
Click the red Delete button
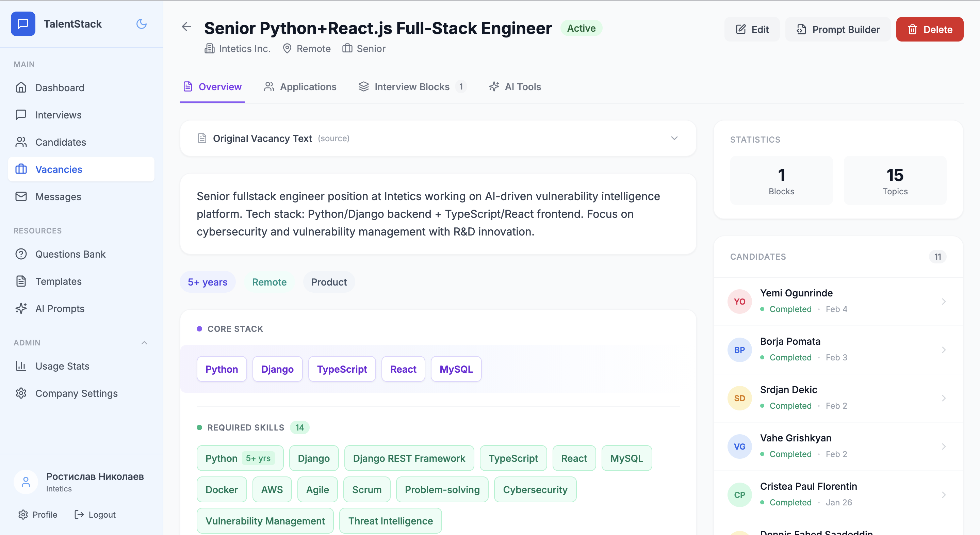click(x=929, y=29)
